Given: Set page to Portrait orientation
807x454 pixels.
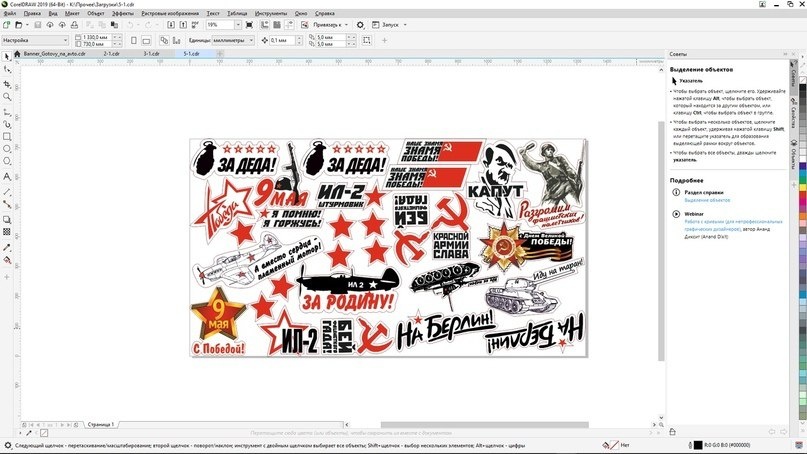Looking at the screenshot, I should [x=134, y=40].
